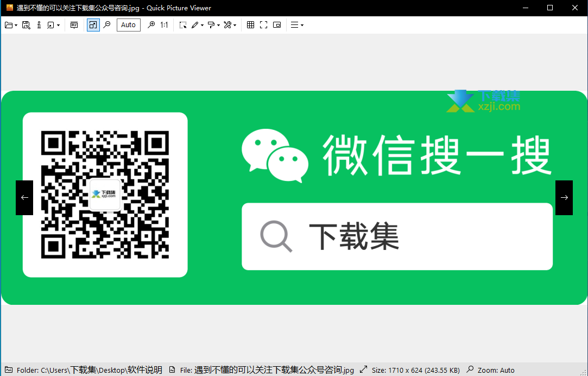Zoom out using the minus magnifier
This screenshot has width=588, height=376.
coord(108,25)
